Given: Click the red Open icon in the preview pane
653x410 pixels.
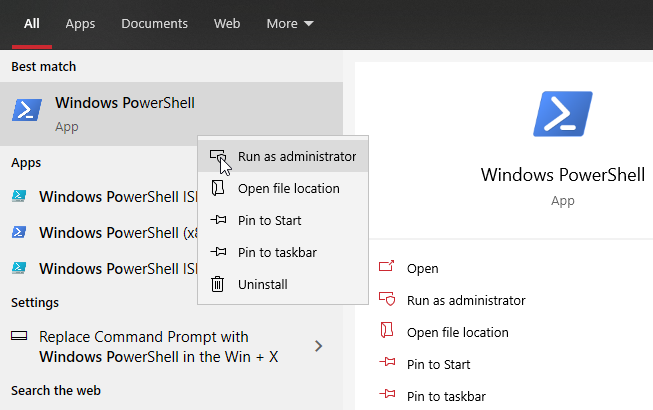Looking at the screenshot, I should point(386,266).
